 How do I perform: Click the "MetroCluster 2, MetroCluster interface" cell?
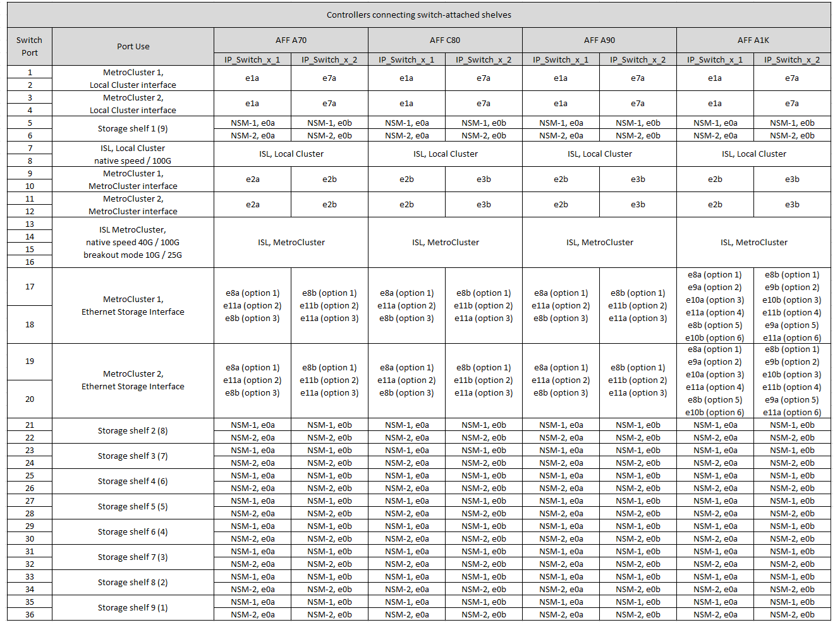(x=133, y=205)
